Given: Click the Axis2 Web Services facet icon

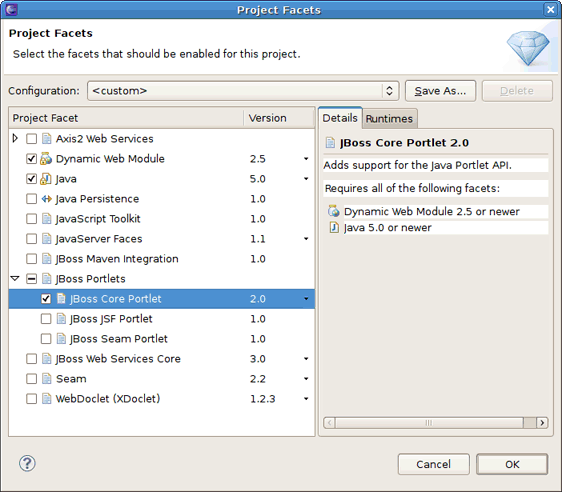Looking at the screenshot, I should 47,138.
